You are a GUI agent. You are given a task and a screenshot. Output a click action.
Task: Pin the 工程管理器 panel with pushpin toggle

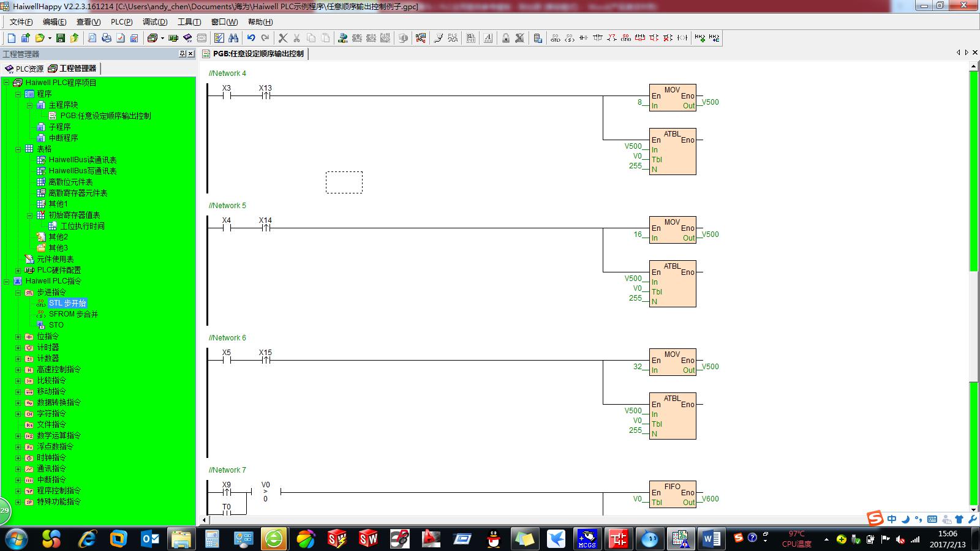click(x=182, y=54)
